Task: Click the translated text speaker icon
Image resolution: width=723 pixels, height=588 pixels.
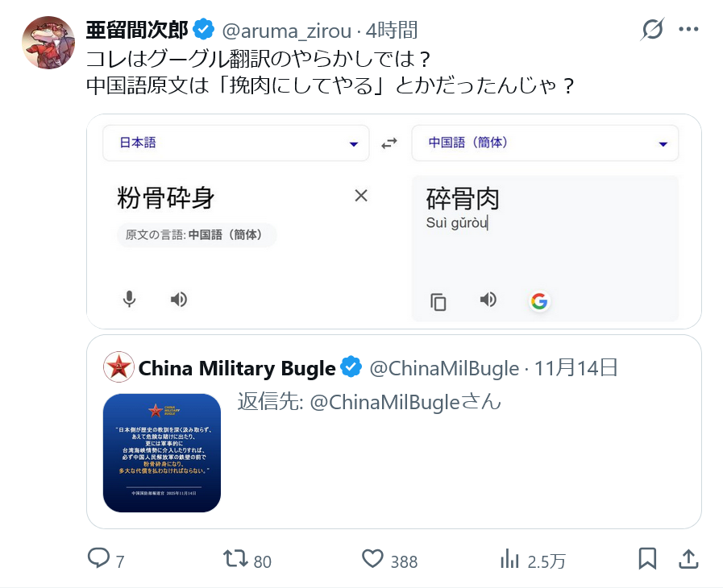Action: click(488, 299)
